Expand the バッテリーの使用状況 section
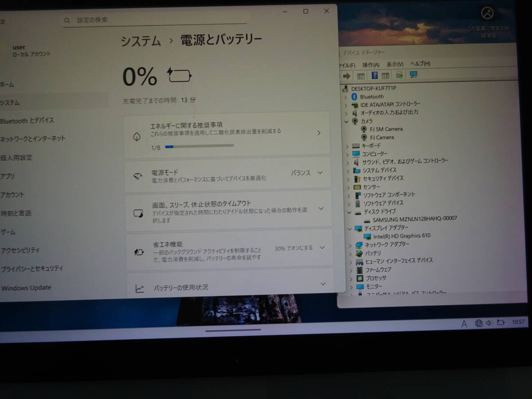Image resolution: width=532 pixels, height=399 pixels. coord(323,284)
